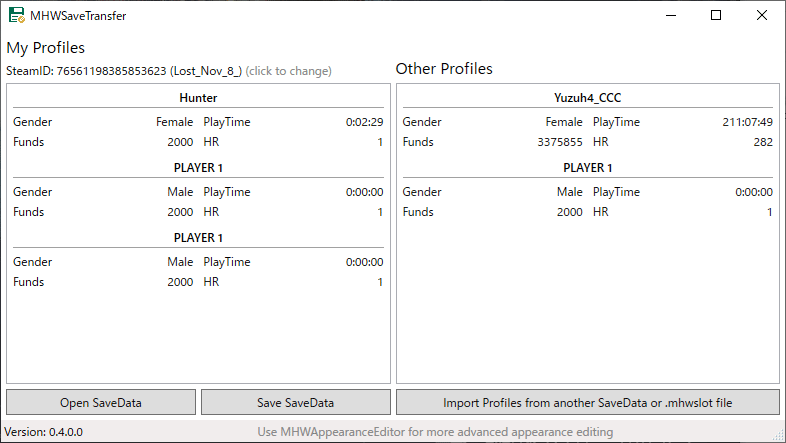Select the Yuzuh4_CCC profile header

point(587,98)
